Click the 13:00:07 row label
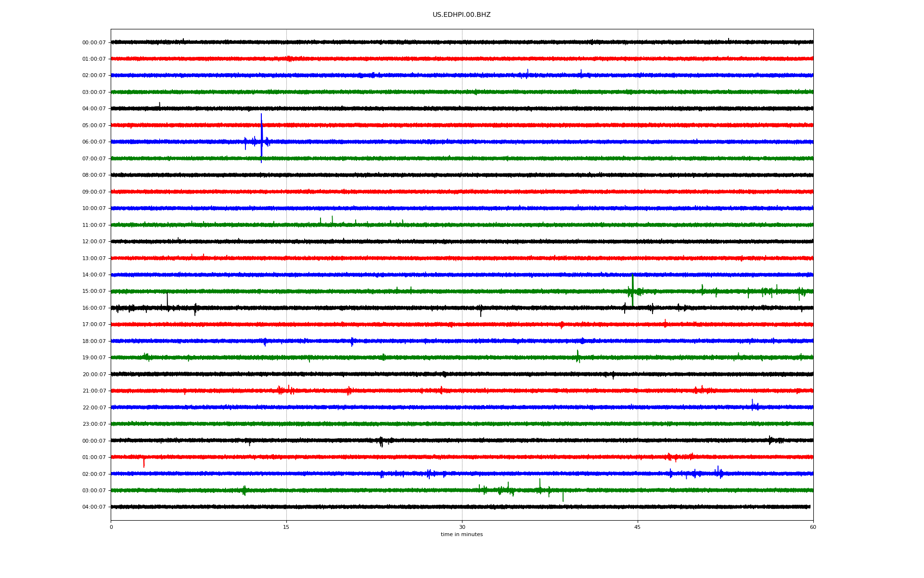The width and height of the screenshot is (924, 578). tap(94, 259)
